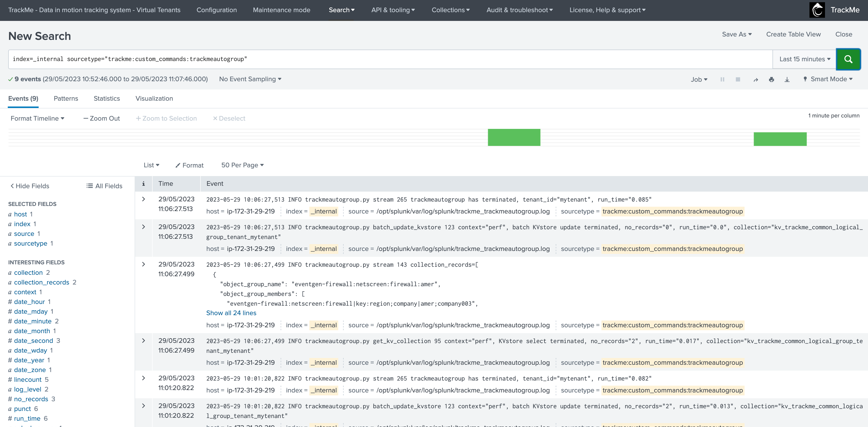Stop the search job

click(738, 79)
